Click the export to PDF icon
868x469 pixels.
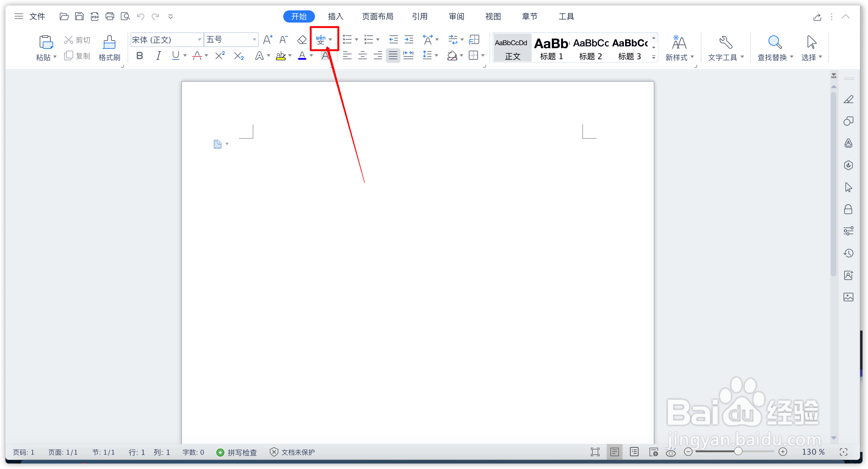coord(94,16)
